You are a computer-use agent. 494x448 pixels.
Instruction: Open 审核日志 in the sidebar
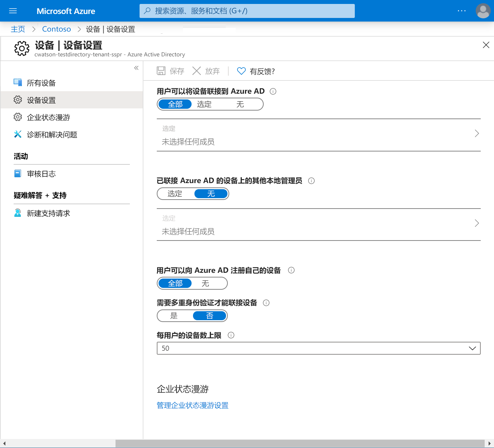pos(72,174)
